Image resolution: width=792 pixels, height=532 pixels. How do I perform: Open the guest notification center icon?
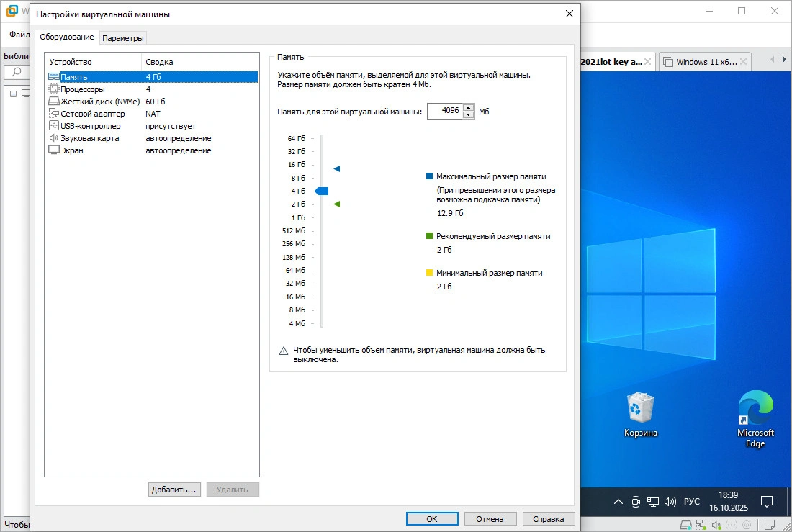767,501
